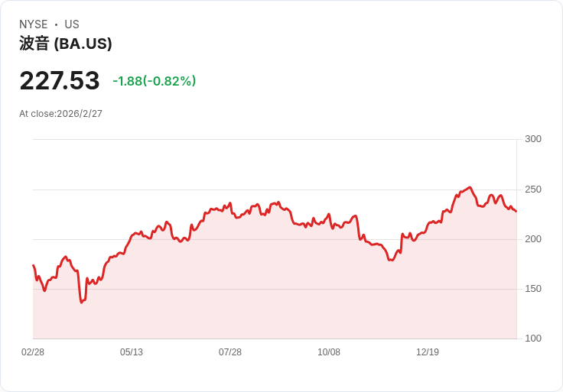Select the US market label
The image size is (563, 392).
pyautogui.click(x=72, y=24)
